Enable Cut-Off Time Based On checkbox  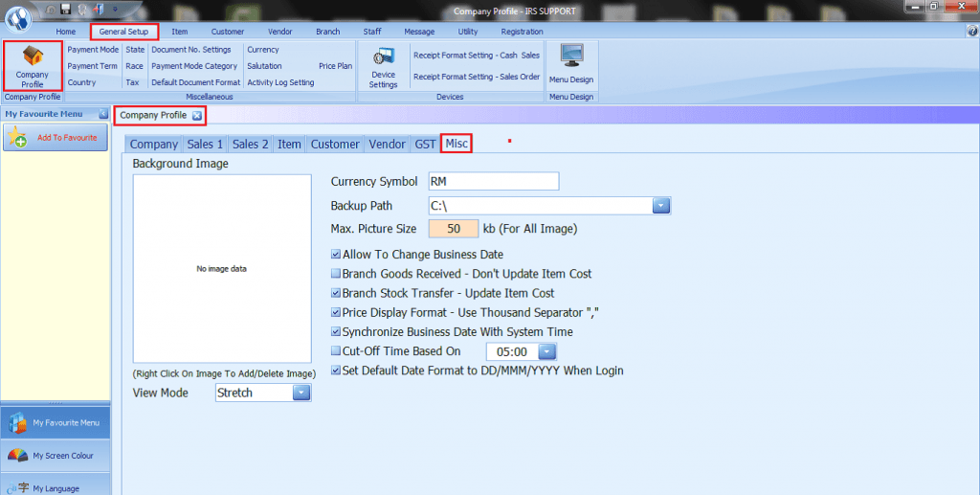(336, 351)
